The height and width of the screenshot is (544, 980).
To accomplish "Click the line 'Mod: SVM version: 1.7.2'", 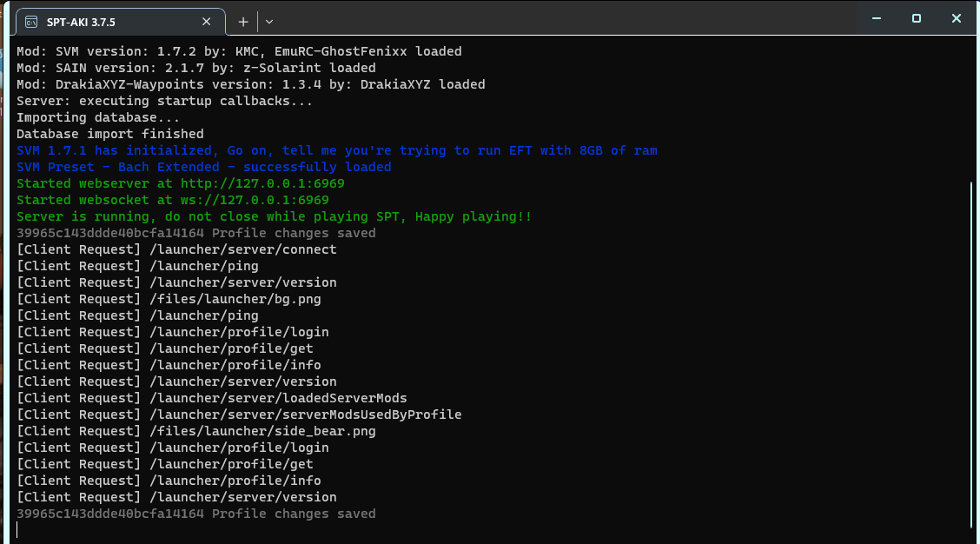I will 239,51.
